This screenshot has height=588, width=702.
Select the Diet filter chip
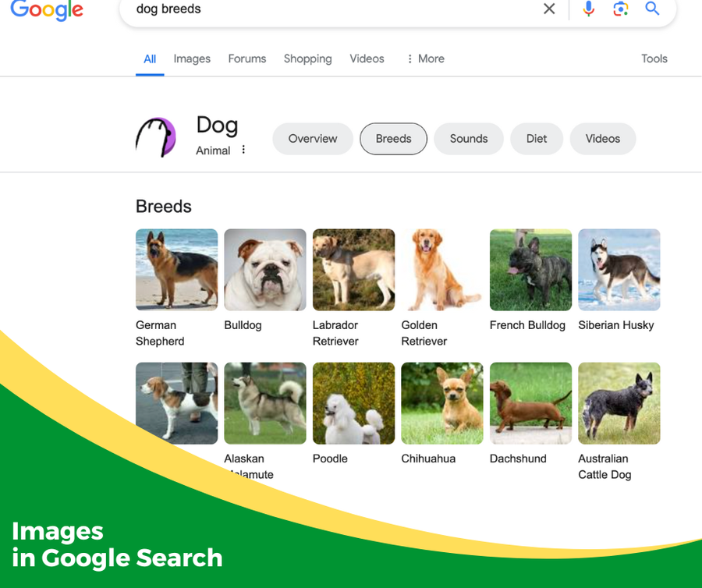[x=537, y=138]
